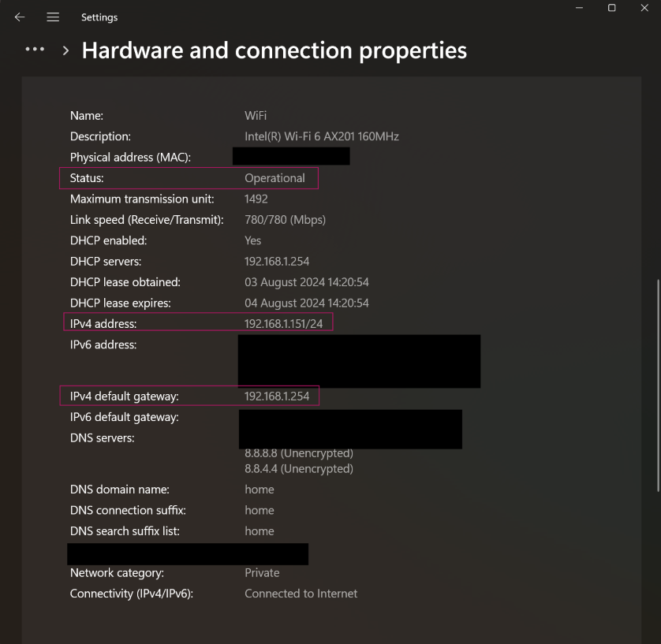661x644 pixels.
Task: Select Intel(R) Wi-Fi 6 AX201 160MHz description
Action: 322,136
